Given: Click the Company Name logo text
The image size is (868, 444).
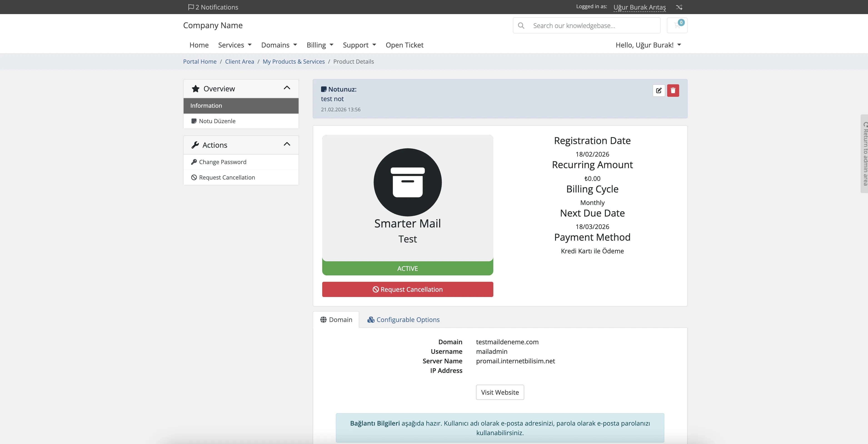Looking at the screenshot, I should click(x=213, y=25).
